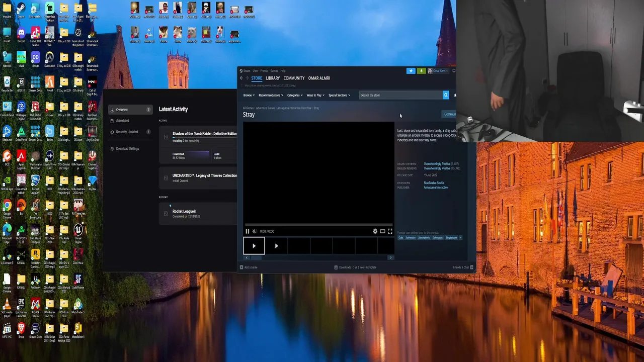Open the Adventure Games breadcrumb
The image size is (644, 362).
click(266, 108)
